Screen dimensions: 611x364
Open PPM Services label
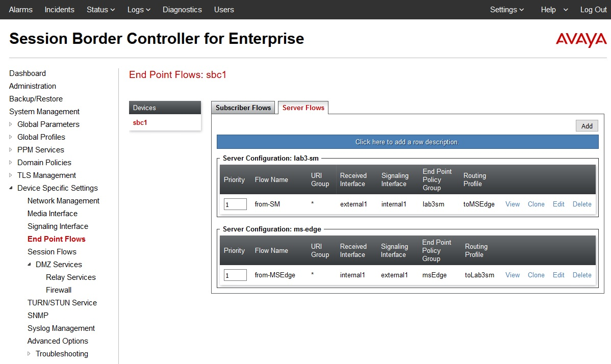pyautogui.click(x=40, y=150)
